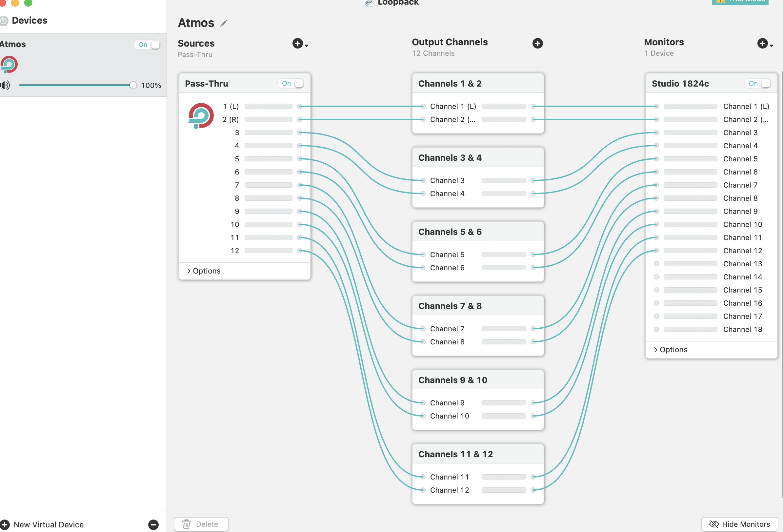Add a monitor device with plus icon

(x=762, y=44)
